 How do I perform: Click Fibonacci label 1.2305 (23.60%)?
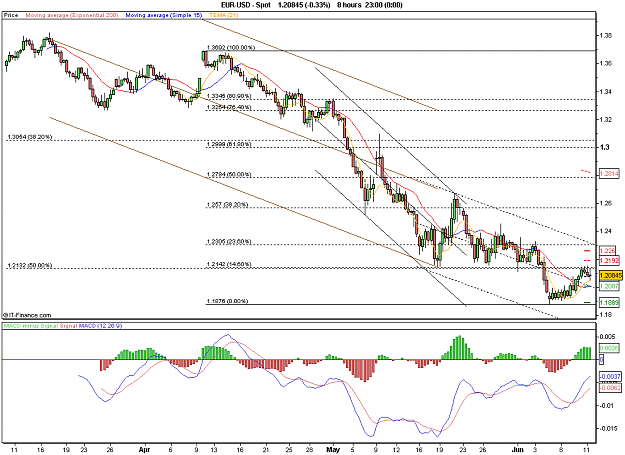(x=229, y=242)
